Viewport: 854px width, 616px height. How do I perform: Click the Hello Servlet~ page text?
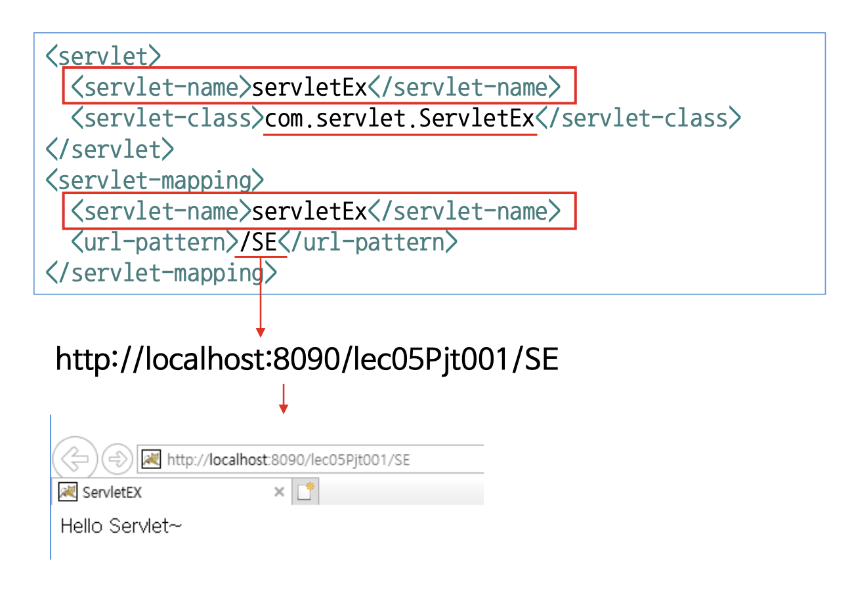121,526
